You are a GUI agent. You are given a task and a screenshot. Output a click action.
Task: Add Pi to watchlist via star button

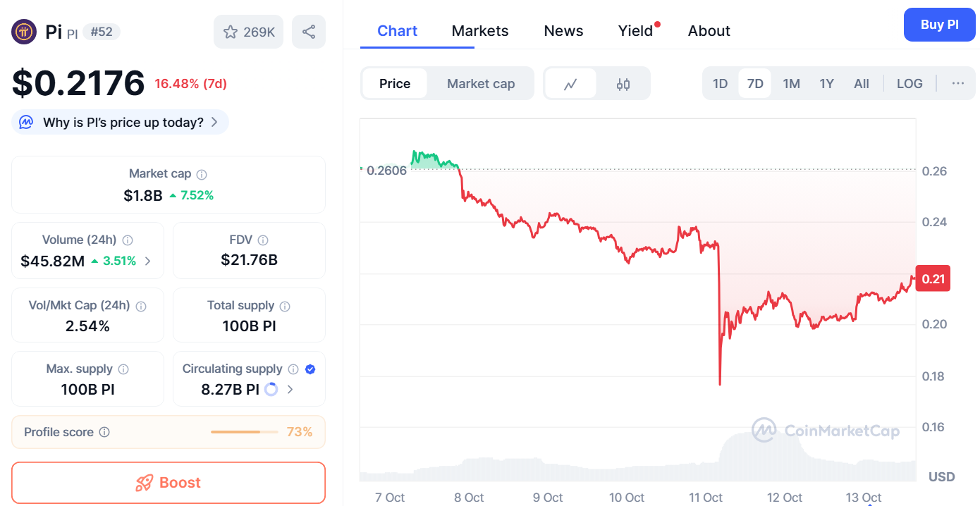pyautogui.click(x=248, y=32)
